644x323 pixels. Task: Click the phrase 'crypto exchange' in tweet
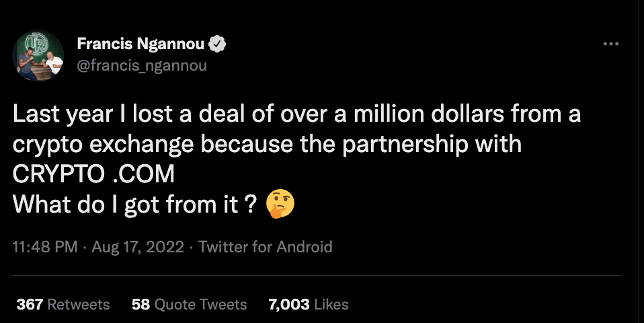103,145
